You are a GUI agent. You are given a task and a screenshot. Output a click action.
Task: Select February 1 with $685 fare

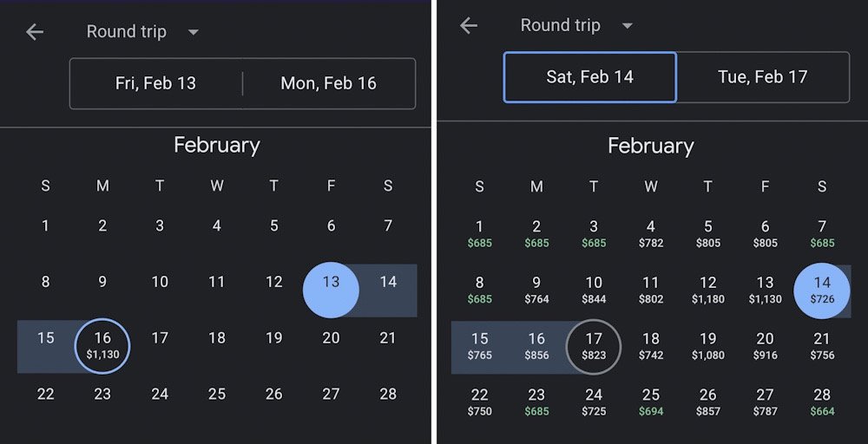coord(480,234)
